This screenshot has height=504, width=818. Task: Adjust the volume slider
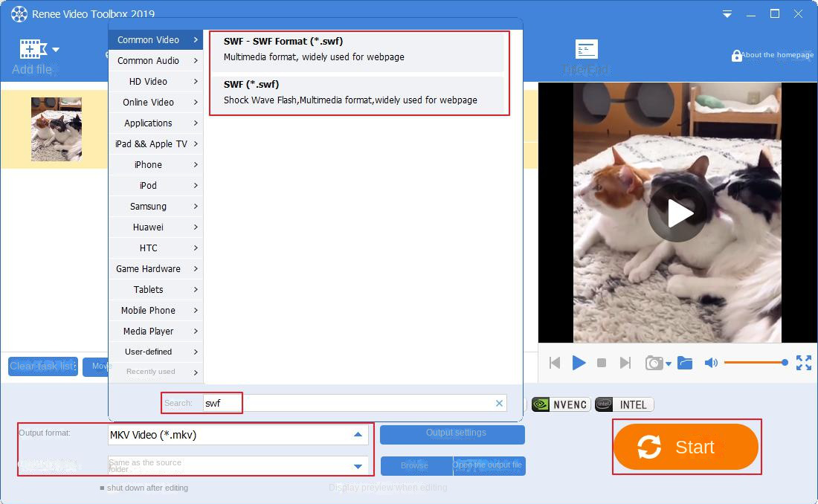point(754,363)
